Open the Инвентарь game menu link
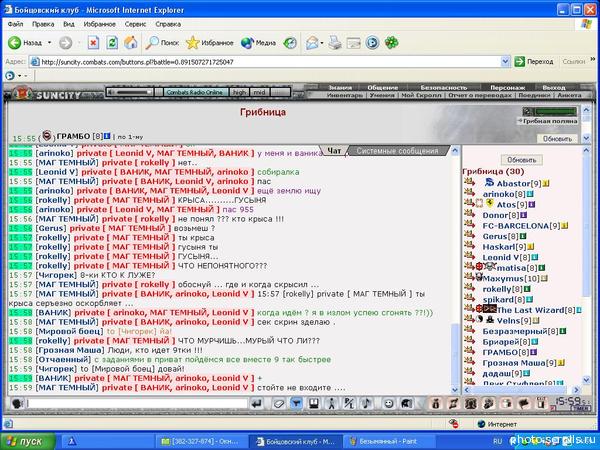This screenshot has width=600, height=450. click(345, 95)
